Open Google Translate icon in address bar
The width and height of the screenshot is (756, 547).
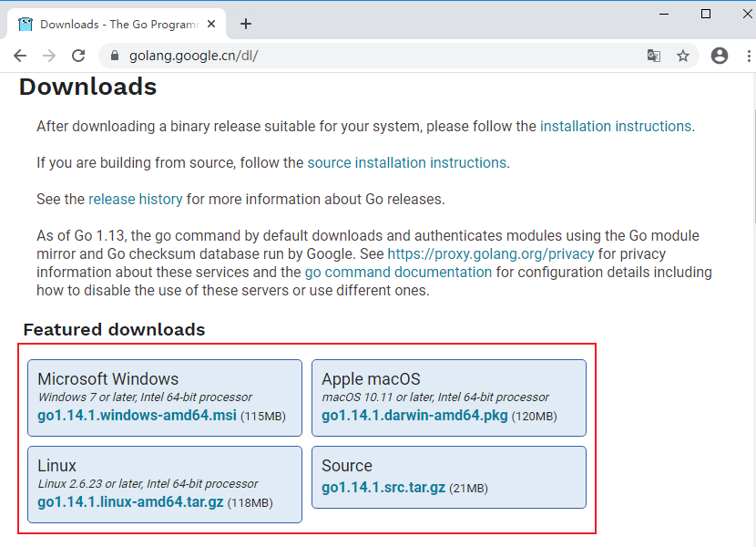pos(653,56)
